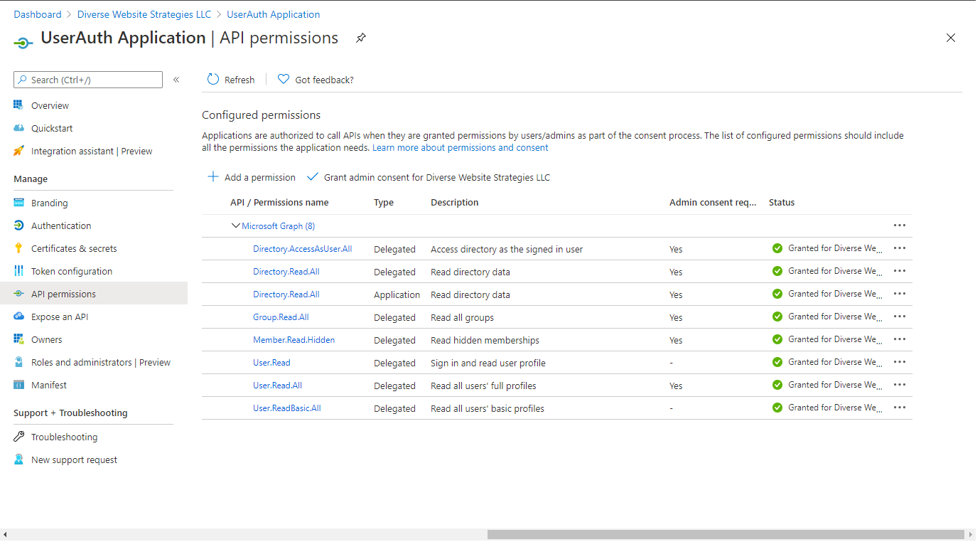Open Learn more about permissions and consent
The height and width of the screenshot is (542, 980).
pyautogui.click(x=461, y=148)
